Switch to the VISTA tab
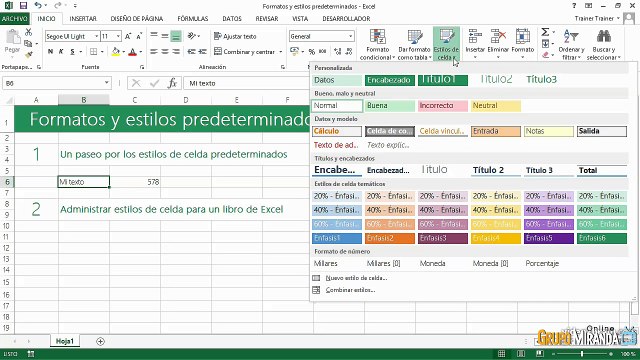Viewport: 640px width, 360px height. (x=300, y=18)
